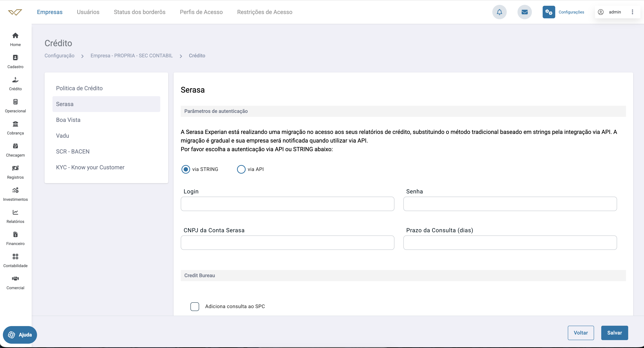The image size is (644, 348).
Task: Open the Financeiro sidebar icon
Action: 15,234
